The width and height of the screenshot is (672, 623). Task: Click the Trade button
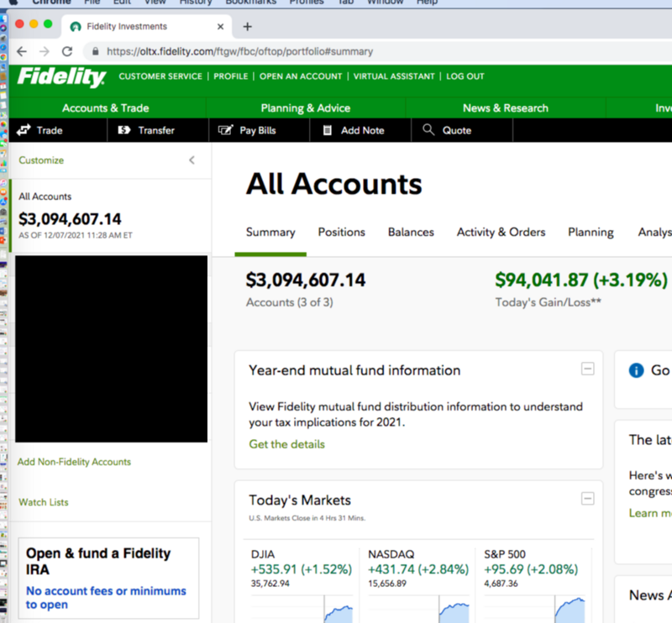58,130
